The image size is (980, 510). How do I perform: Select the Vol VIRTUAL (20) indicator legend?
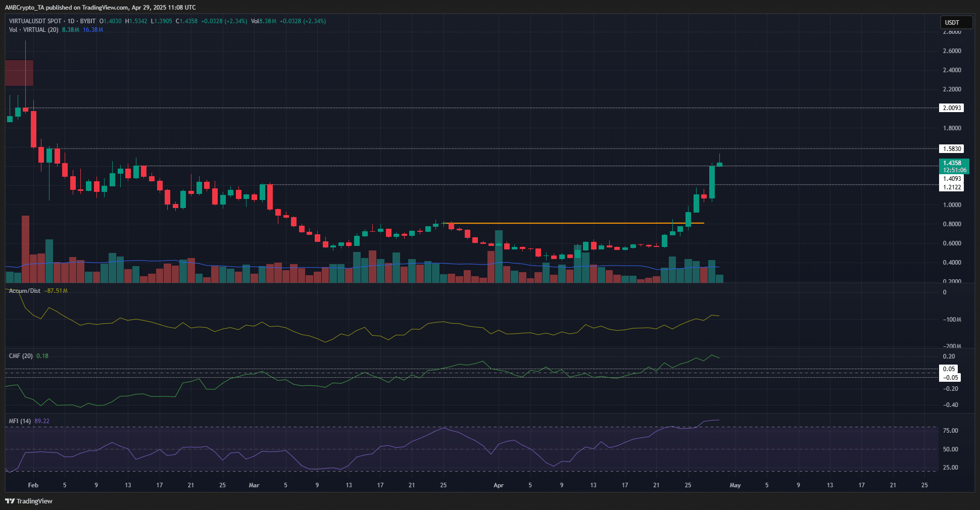point(33,30)
